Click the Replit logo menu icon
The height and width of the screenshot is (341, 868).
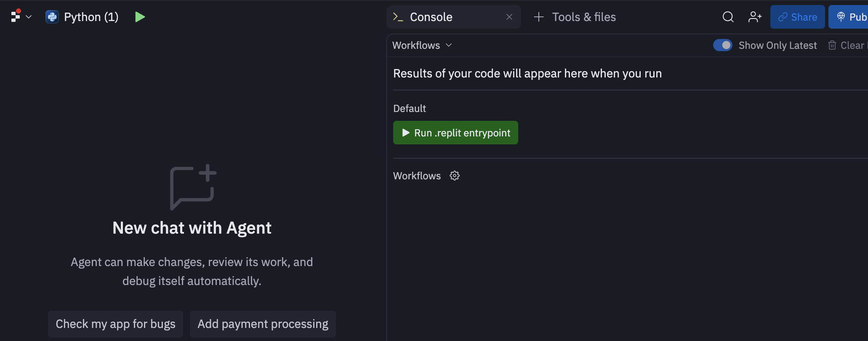16,16
